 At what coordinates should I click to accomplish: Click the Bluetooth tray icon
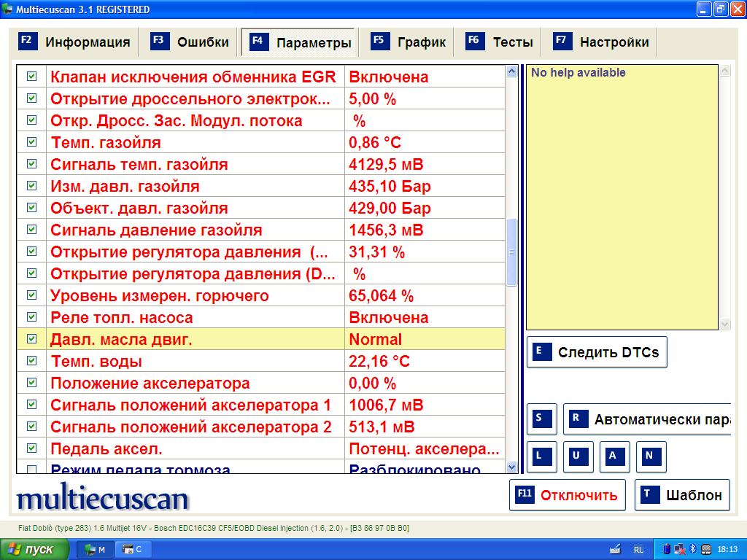[693, 549]
